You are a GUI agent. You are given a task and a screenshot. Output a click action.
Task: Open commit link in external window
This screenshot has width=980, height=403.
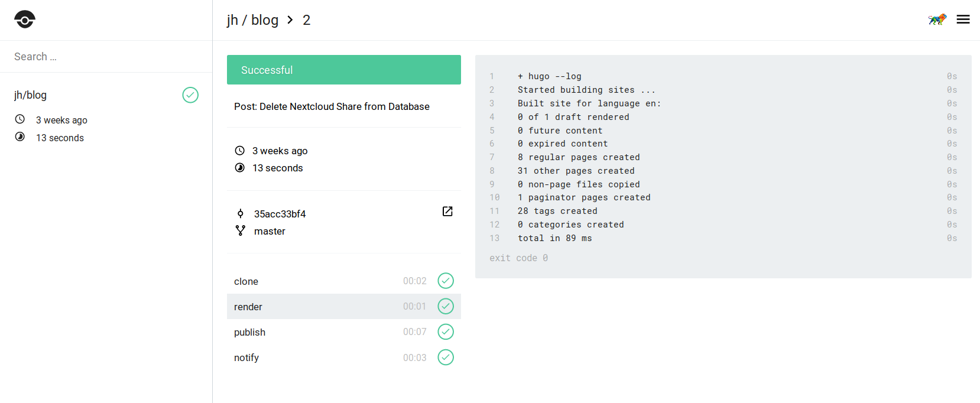click(x=447, y=212)
